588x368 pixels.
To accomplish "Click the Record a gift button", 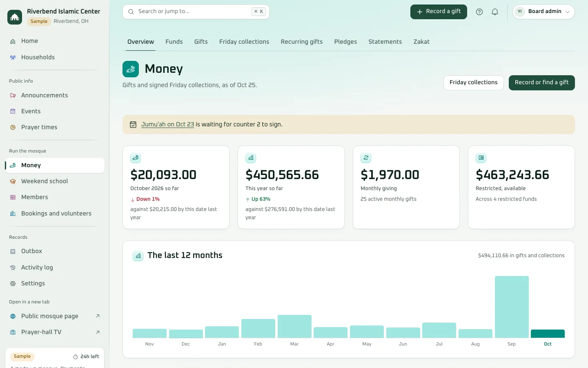I will tap(439, 12).
